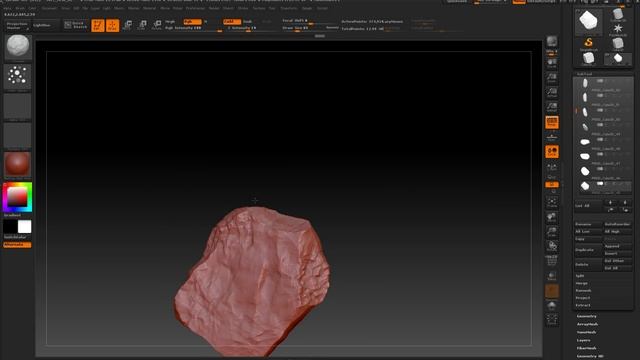Select the white main color swatch
This screenshot has height=360, width=640.
pyautogui.click(x=24, y=227)
